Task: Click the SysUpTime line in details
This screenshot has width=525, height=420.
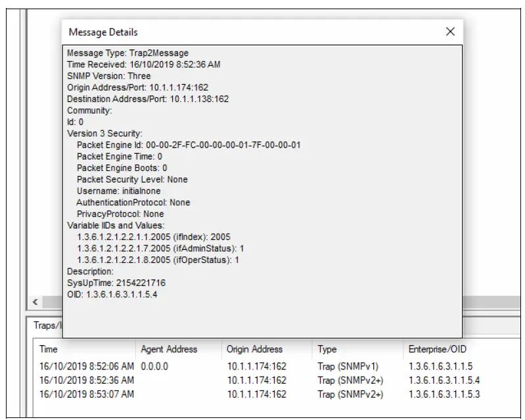Action: click(116, 283)
